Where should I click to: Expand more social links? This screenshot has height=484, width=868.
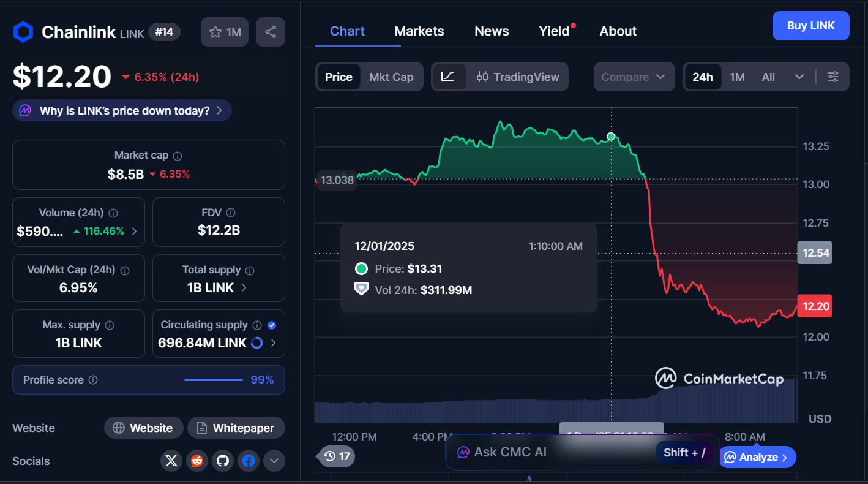tap(274, 461)
